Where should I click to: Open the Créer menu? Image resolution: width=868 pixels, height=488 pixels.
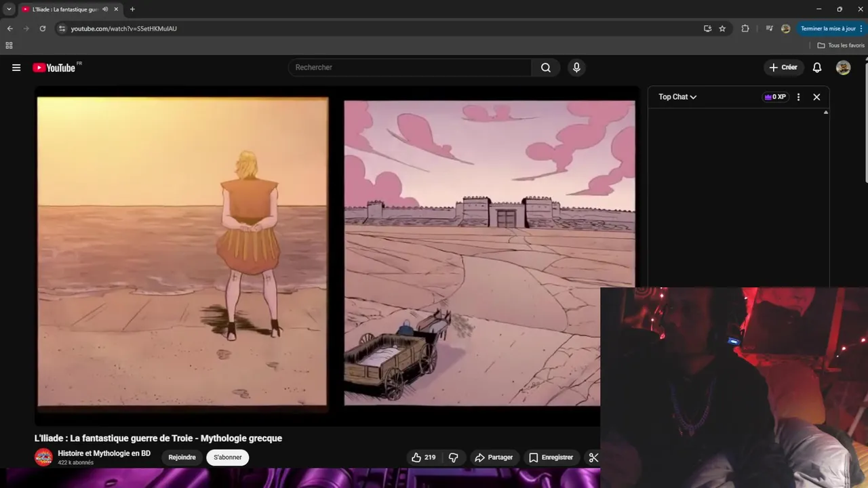pos(783,67)
